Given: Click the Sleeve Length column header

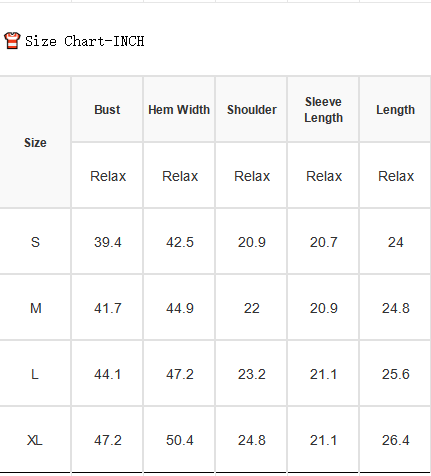Looking at the screenshot, I should pyautogui.click(x=323, y=110).
